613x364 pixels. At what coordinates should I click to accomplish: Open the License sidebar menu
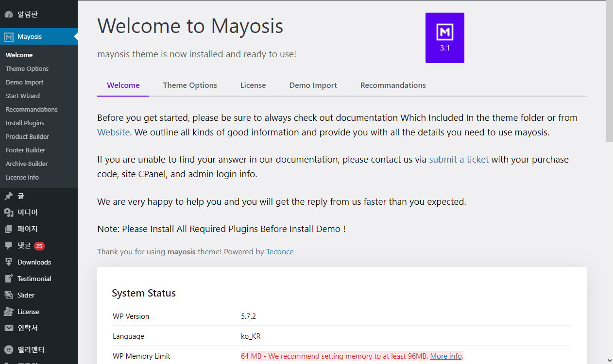(39, 312)
